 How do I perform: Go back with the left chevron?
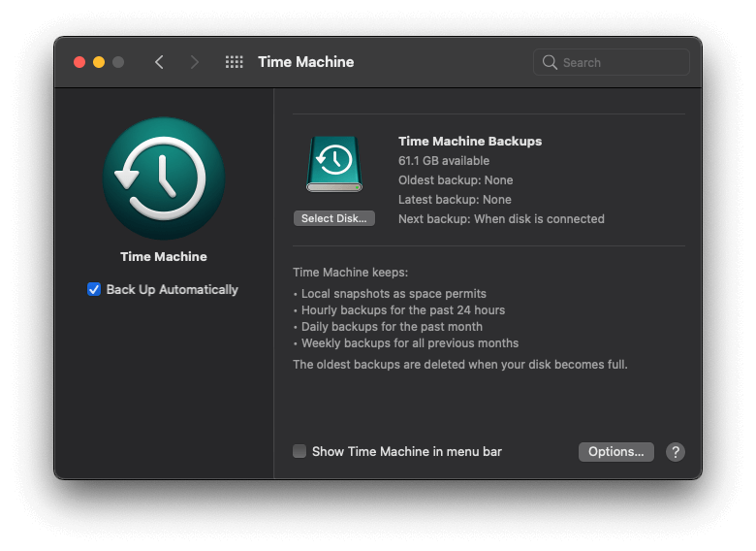pyautogui.click(x=159, y=62)
